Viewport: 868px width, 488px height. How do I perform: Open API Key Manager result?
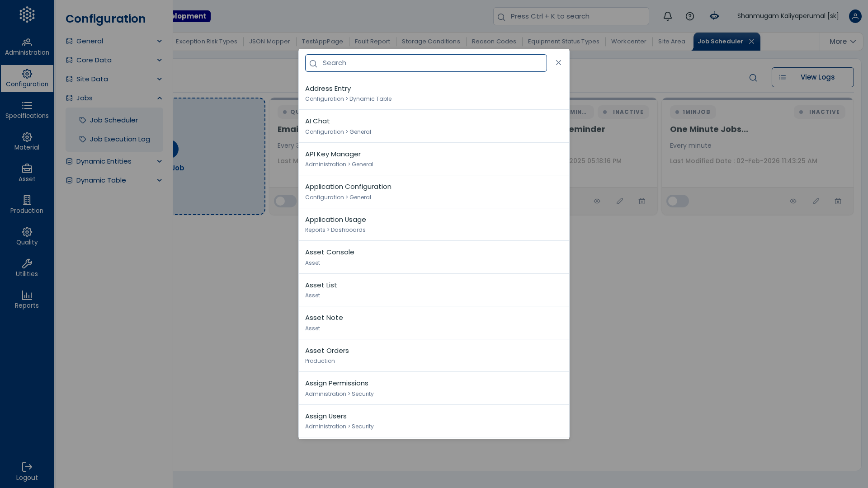tap(434, 159)
